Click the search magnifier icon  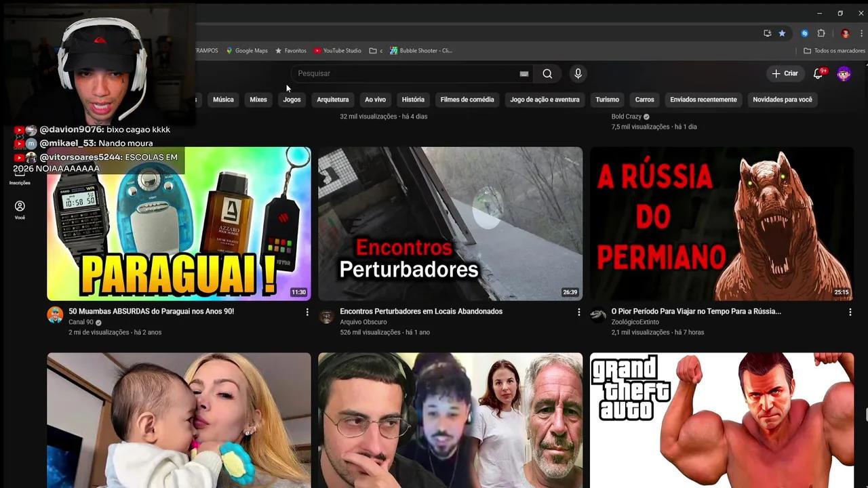click(x=547, y=74)
